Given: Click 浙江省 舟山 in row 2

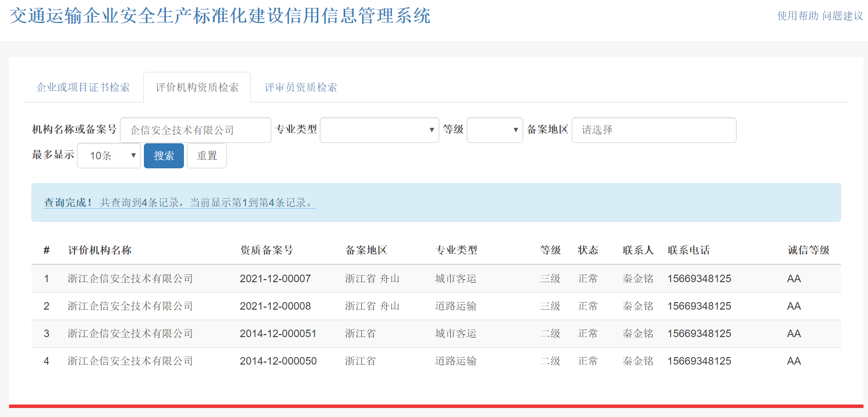Looking at the screenshot, I should (x=372, y=306).
